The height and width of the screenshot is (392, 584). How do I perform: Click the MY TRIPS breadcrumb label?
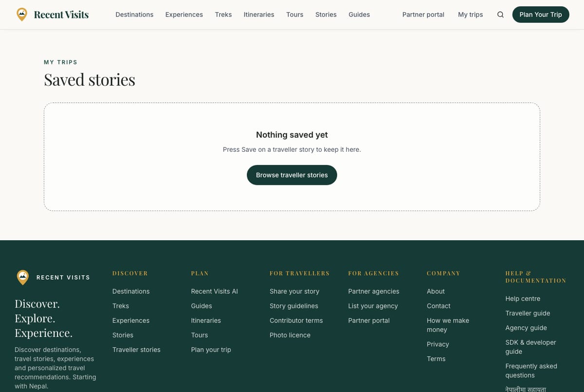[x=61, y=62]
